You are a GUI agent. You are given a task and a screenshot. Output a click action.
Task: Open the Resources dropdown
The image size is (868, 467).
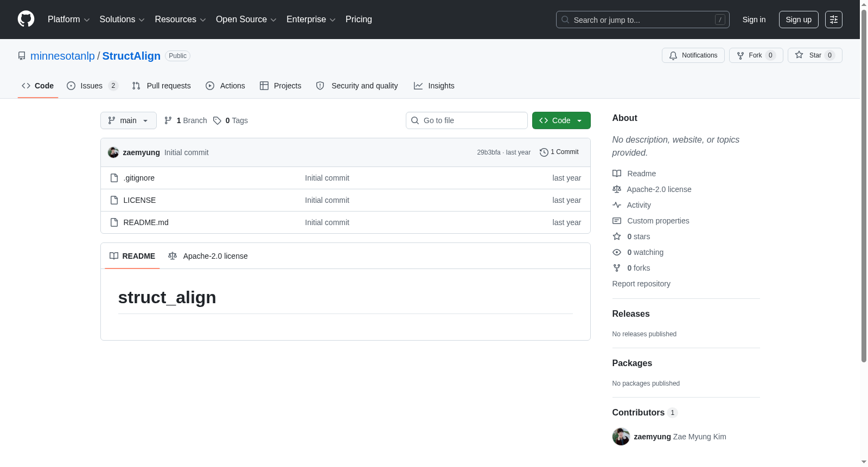[180, 20]
